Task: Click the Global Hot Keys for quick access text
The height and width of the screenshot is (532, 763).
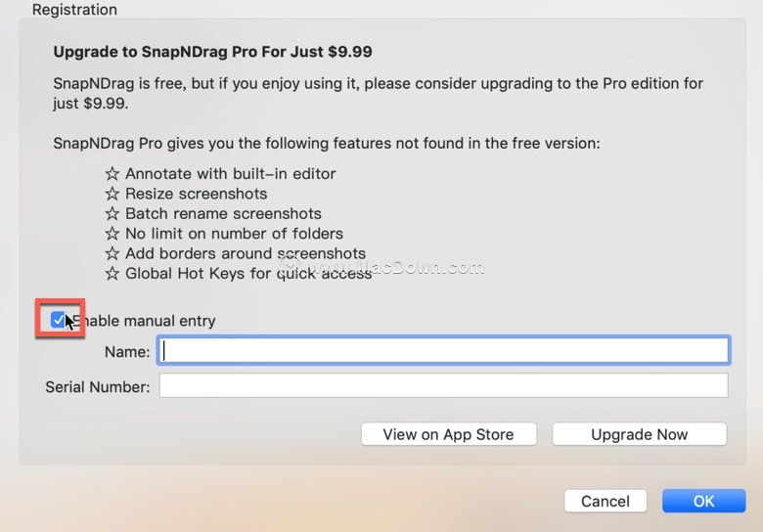Action: pyautogui.click(x=248, y=274)
